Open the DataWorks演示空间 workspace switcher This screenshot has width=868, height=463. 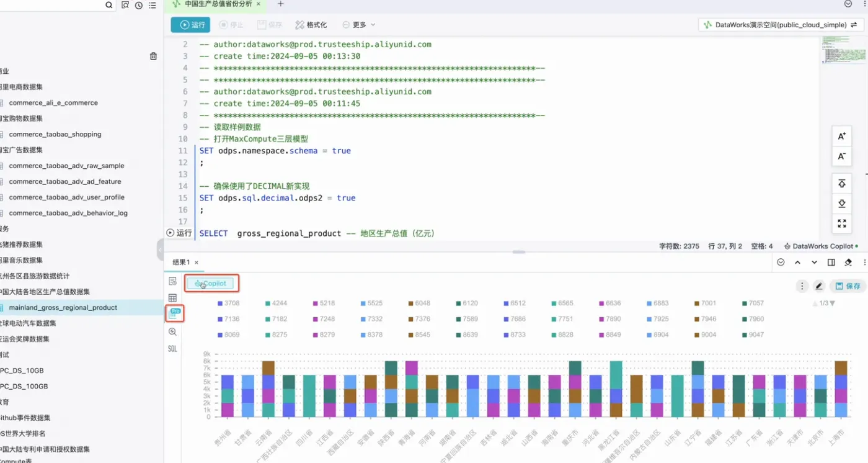pyautogui.click(x=781, y=25)
